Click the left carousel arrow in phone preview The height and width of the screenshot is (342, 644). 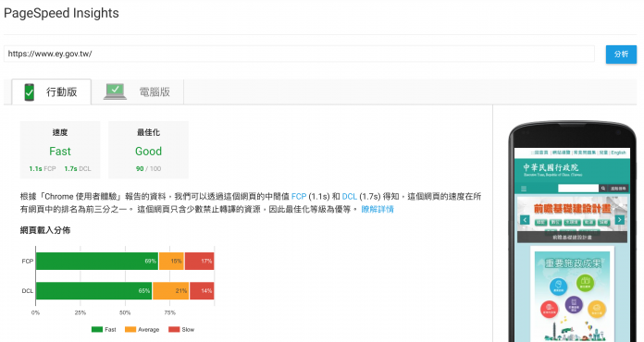pos(525,220)
